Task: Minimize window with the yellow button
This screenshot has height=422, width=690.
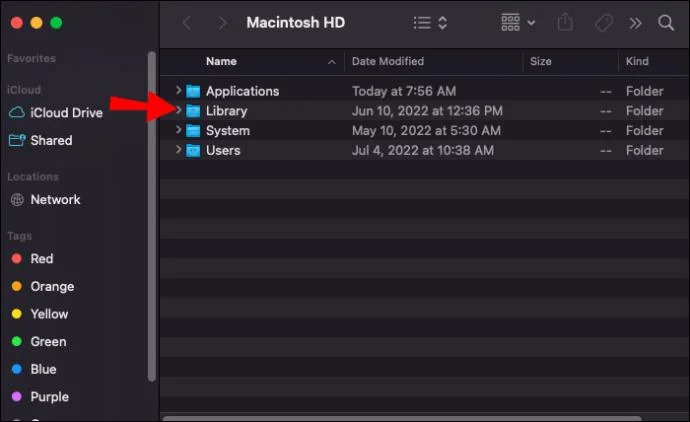Action: tap(37, 23)
